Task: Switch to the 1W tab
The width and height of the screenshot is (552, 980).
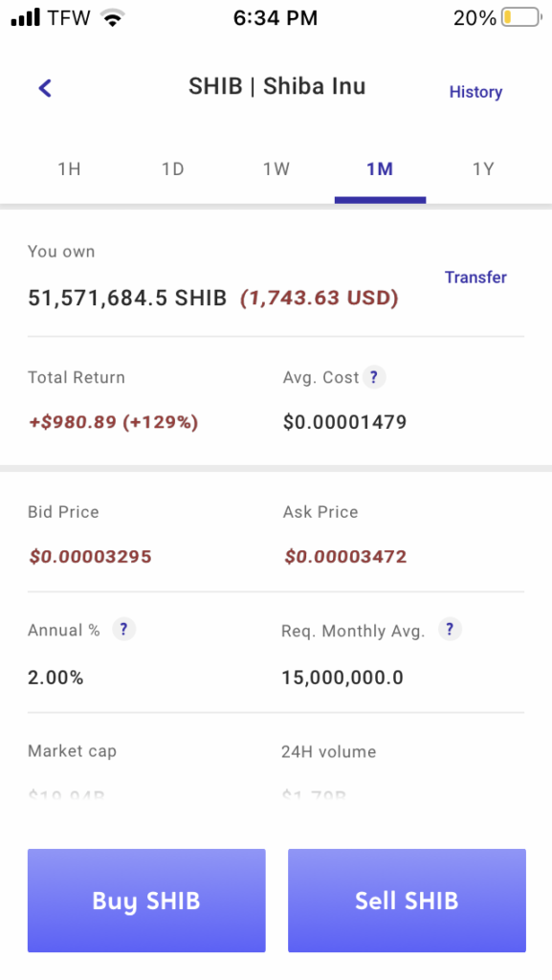Action: [276, 169]
